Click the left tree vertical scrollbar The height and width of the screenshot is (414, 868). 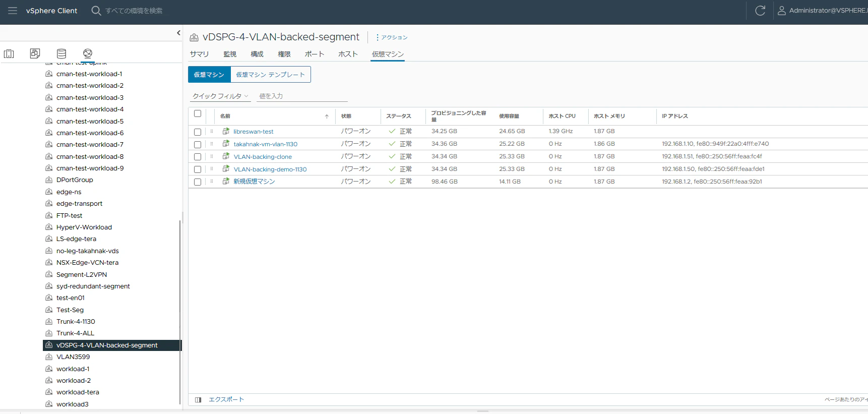pyautogui.click(x=180, y=313)
